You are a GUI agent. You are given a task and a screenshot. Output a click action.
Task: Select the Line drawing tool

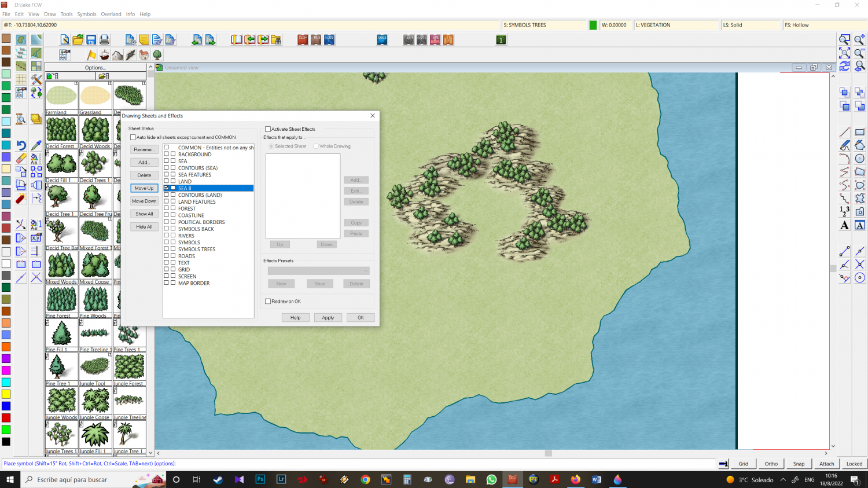(x=845, y=132)
